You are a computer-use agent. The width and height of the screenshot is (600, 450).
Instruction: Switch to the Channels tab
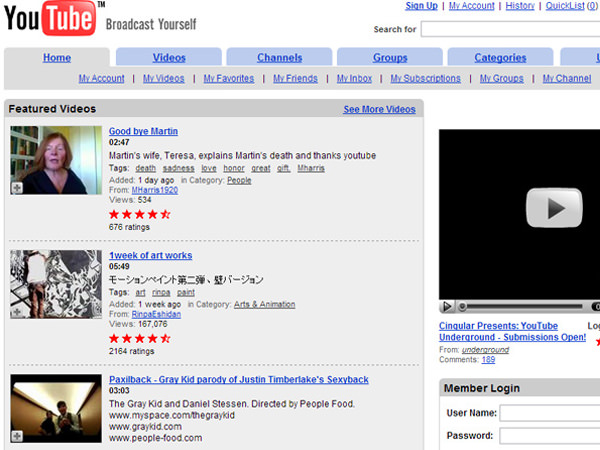[279, 58]
